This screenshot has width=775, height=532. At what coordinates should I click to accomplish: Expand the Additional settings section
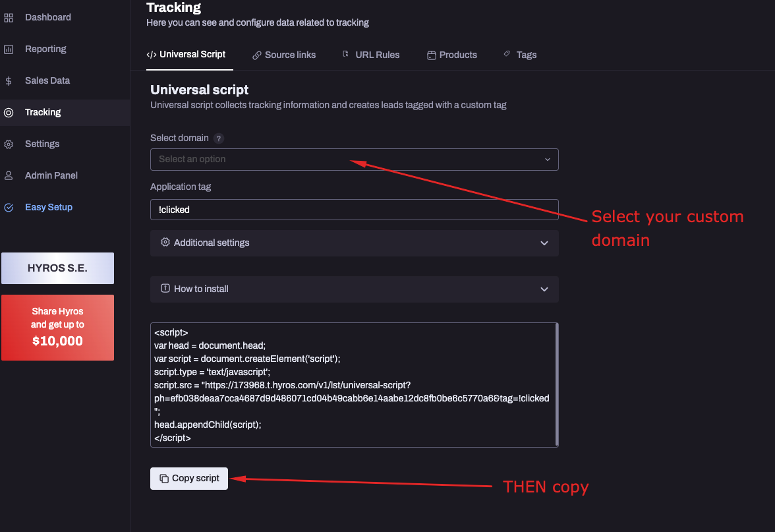(354, 243)
